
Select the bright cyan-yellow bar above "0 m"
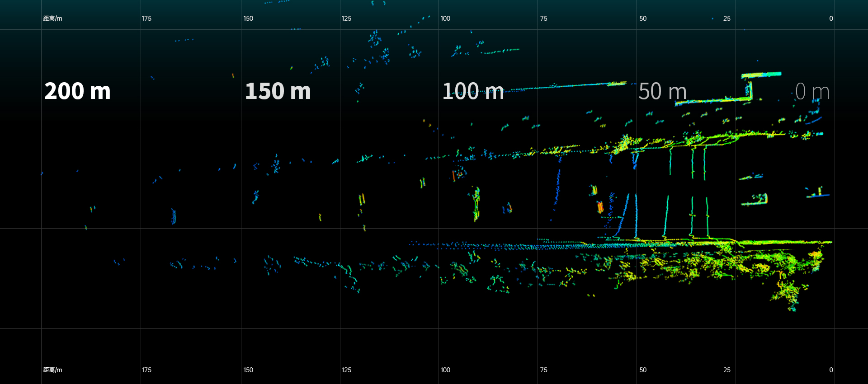[x=761, y=75]
